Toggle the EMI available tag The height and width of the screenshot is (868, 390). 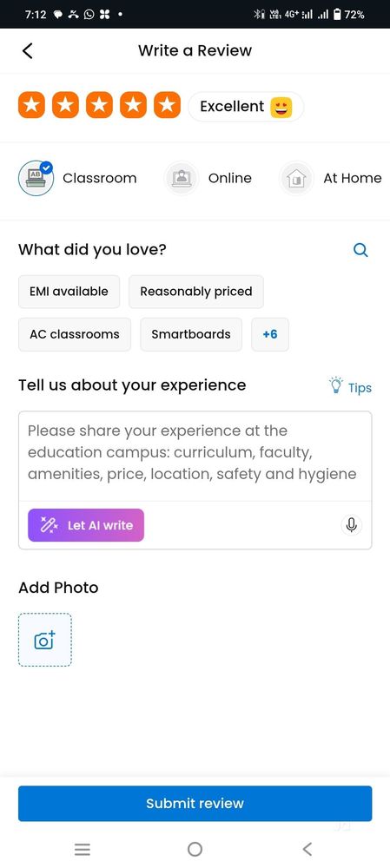[x=69, y=292]
